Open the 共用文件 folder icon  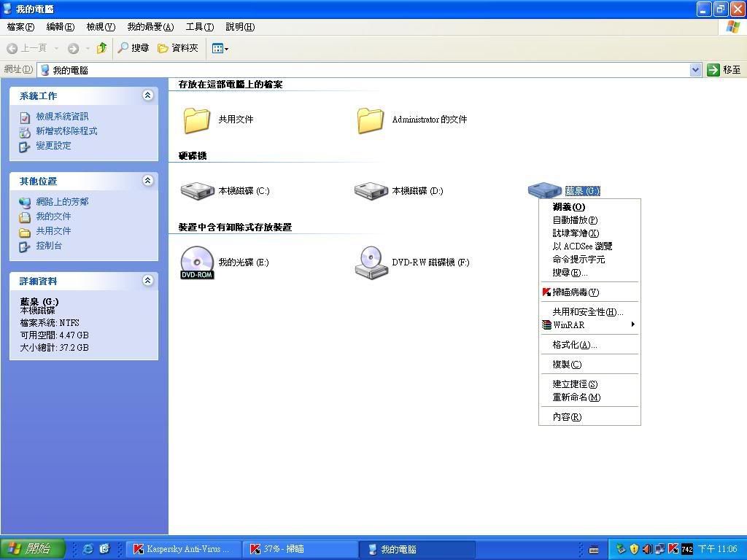click(197, 120)
